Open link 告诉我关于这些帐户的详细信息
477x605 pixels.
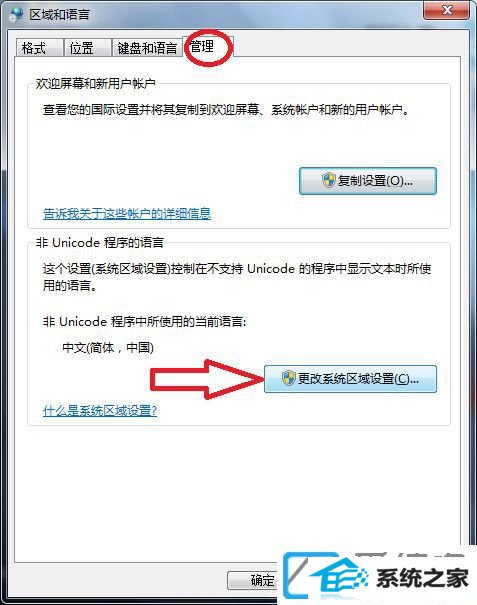127,213
